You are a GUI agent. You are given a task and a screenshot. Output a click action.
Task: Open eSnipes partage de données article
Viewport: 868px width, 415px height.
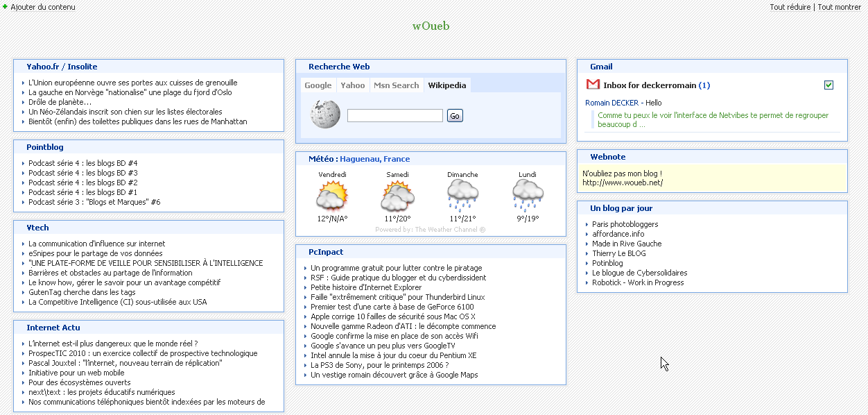click(96, 253)
